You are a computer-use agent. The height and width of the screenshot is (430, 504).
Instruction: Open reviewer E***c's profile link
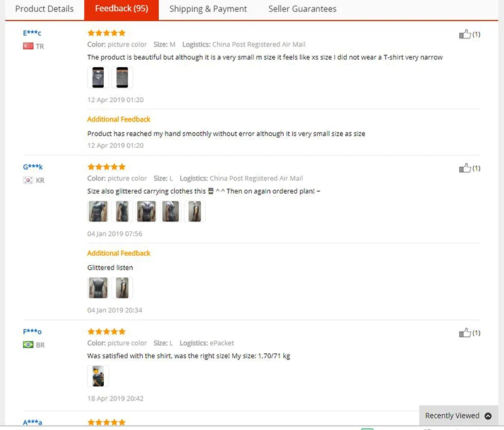click(x=32, y=33)
